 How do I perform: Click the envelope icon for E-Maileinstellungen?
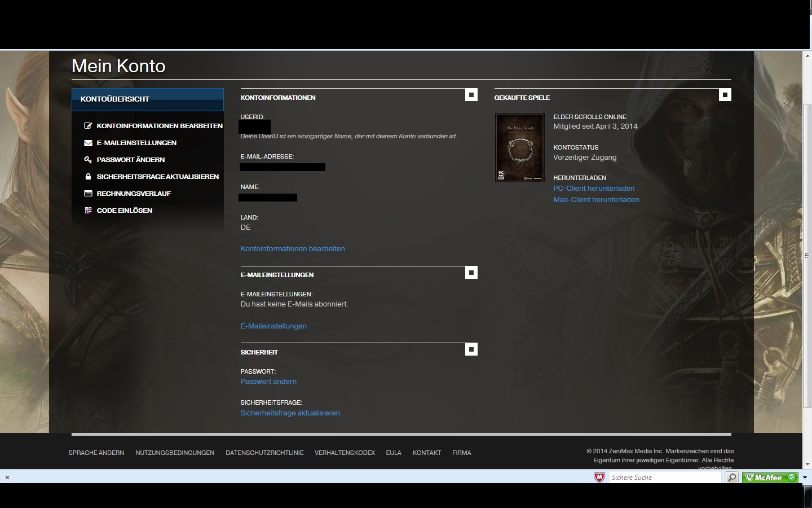88,143
